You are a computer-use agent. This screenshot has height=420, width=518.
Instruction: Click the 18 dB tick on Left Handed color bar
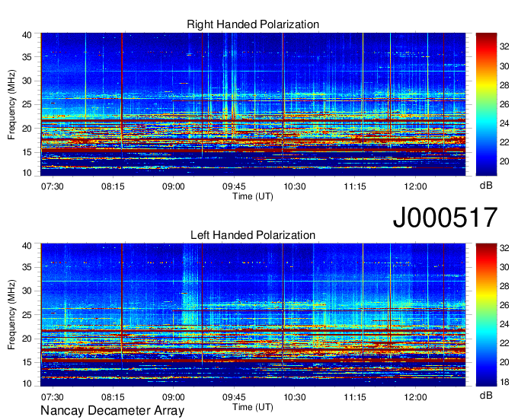[504, 382]
